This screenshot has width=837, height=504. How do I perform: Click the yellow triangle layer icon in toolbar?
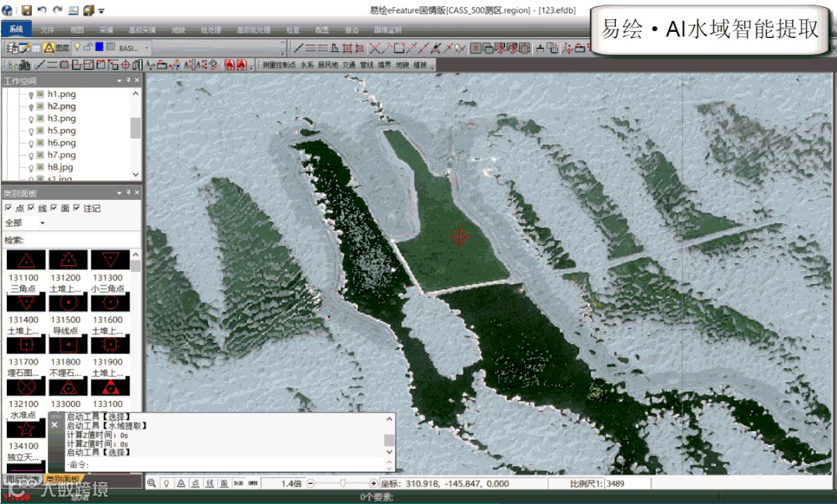coord(49,48)
